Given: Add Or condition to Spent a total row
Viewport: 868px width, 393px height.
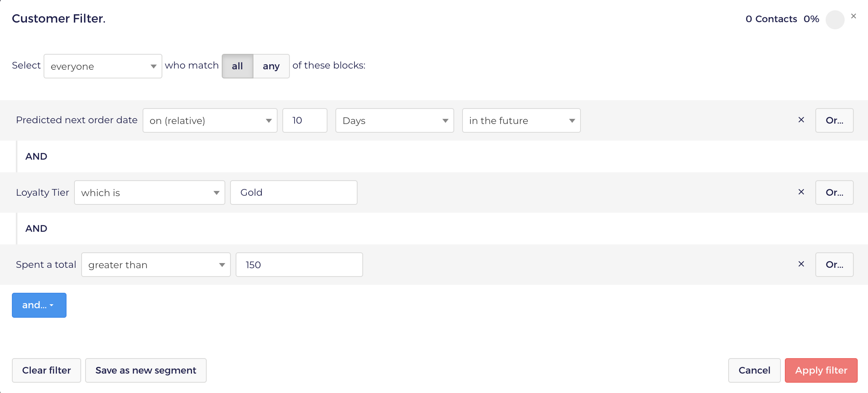Looking at the screenshot, I should click(834, 265).
